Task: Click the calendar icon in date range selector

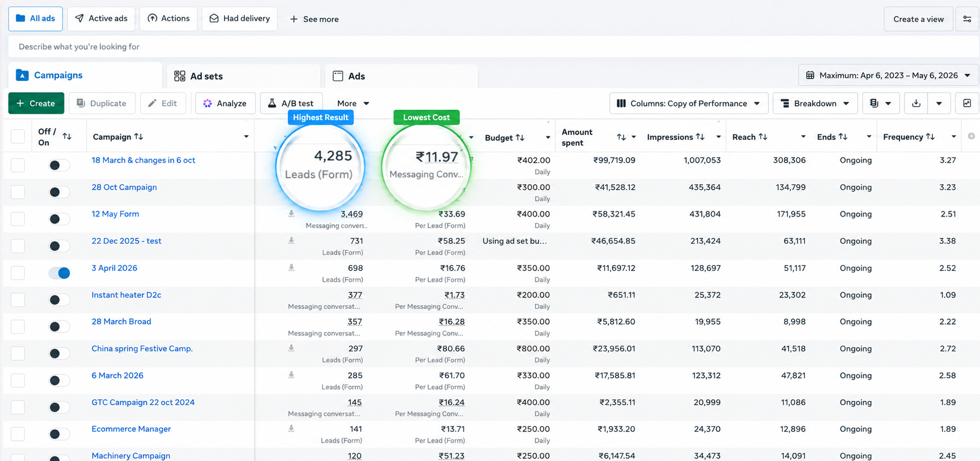Action: [x=810, y=75]
